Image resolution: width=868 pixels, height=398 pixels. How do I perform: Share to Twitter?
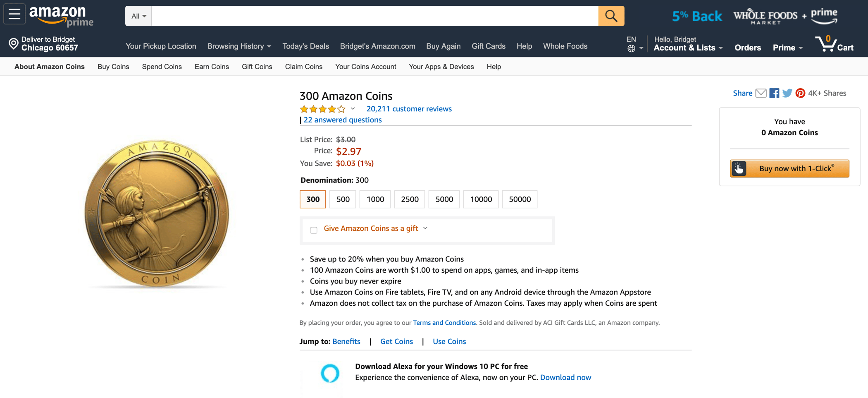[x=787, y=93]
